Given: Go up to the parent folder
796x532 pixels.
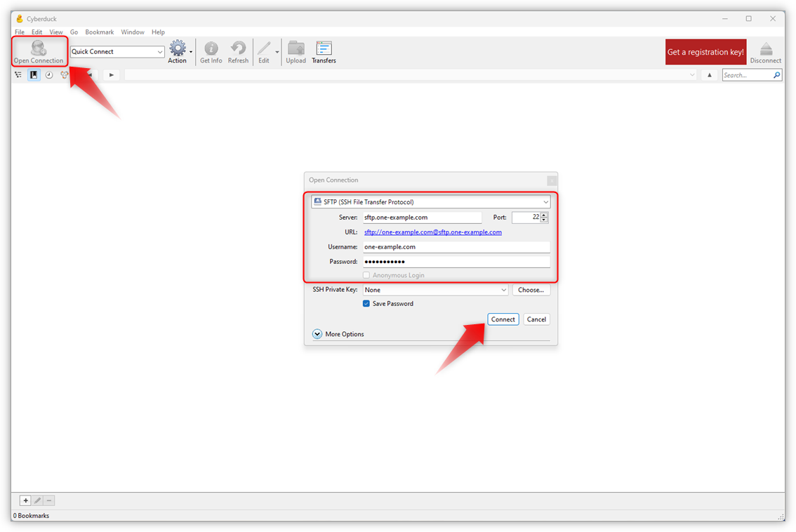Looking at the screenshot, I should click(709, 74).
